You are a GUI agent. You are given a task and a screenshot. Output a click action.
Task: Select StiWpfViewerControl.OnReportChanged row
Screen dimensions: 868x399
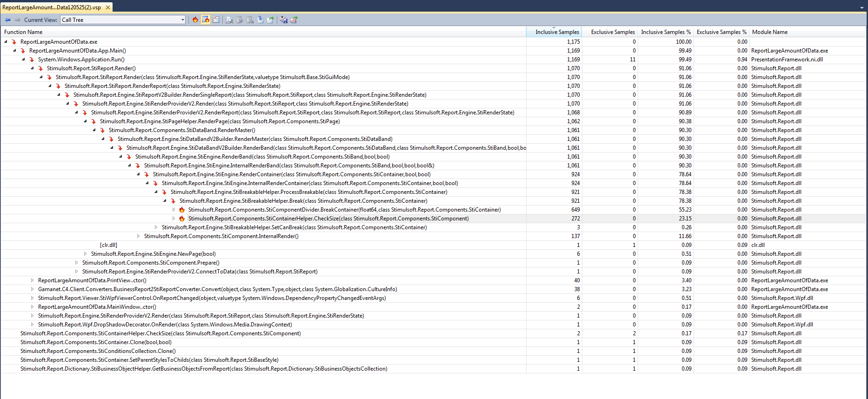point(433,298)
